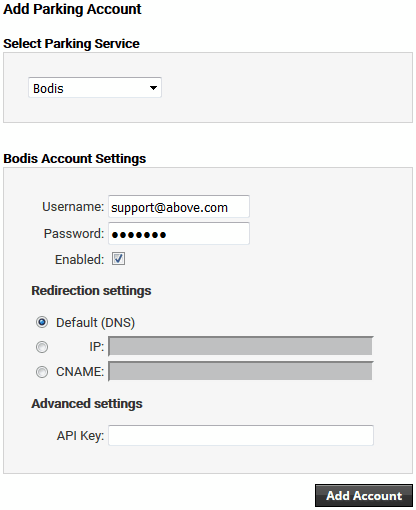Click the Username label text

(73, 207)
